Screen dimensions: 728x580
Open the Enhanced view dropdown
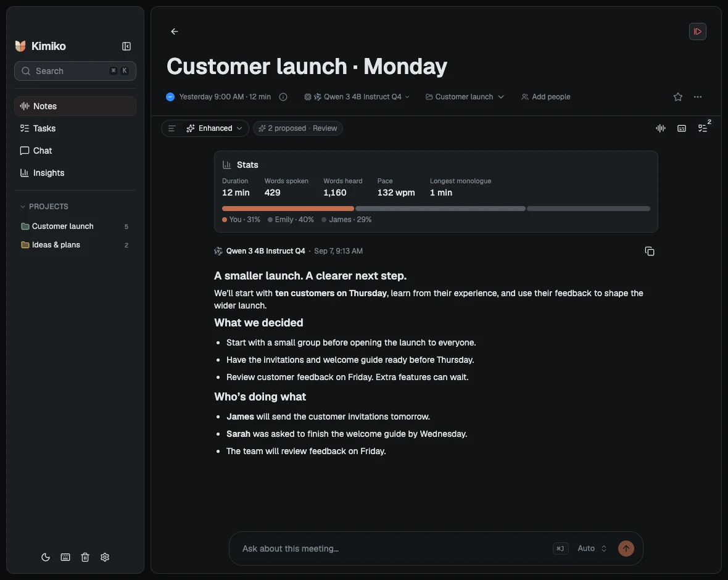point(215,128)
